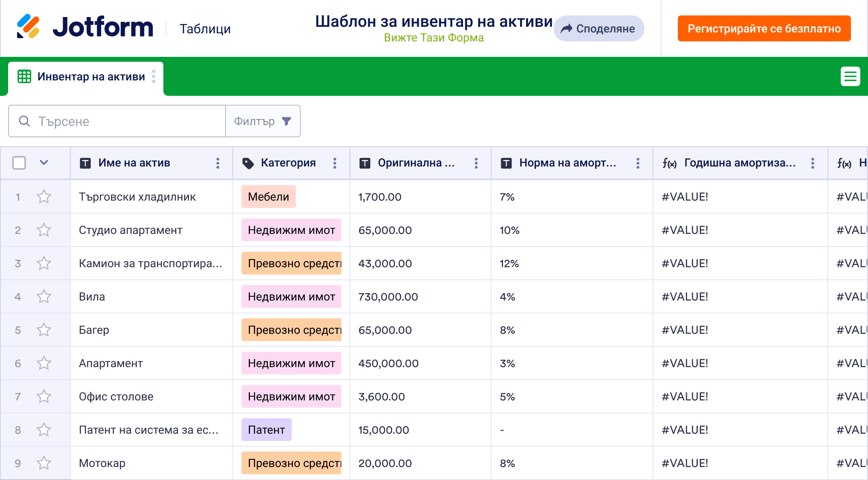Open the Вижте Тази Форма link
The height and width of the screenshot is (480, 868).
point(434,38)
